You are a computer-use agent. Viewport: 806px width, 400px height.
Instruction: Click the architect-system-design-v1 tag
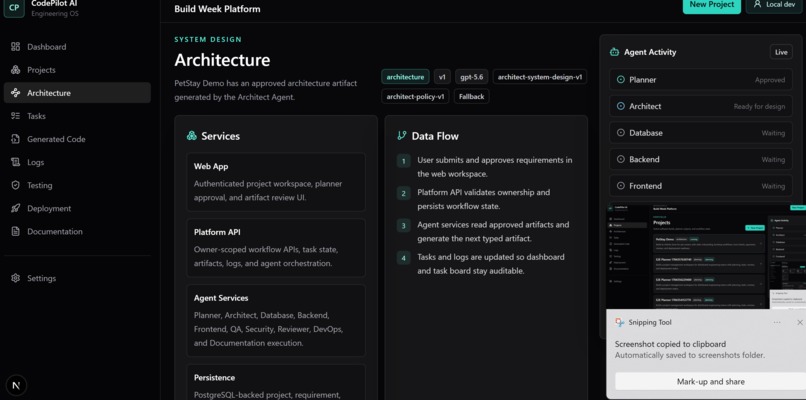(540, 77)
